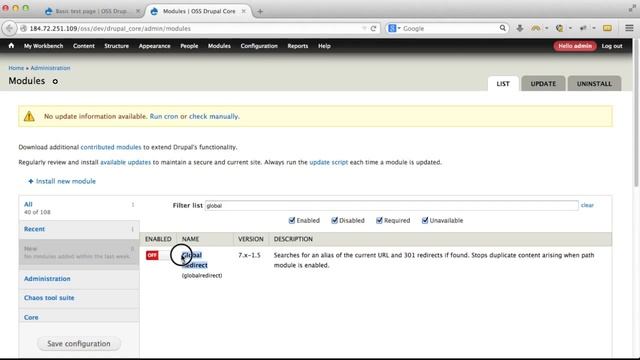Image resolution: width=640 pixels, height=360 pixels.
Task: Close the Modules | OSS Drupal Core tab
Action: point(244,11)
